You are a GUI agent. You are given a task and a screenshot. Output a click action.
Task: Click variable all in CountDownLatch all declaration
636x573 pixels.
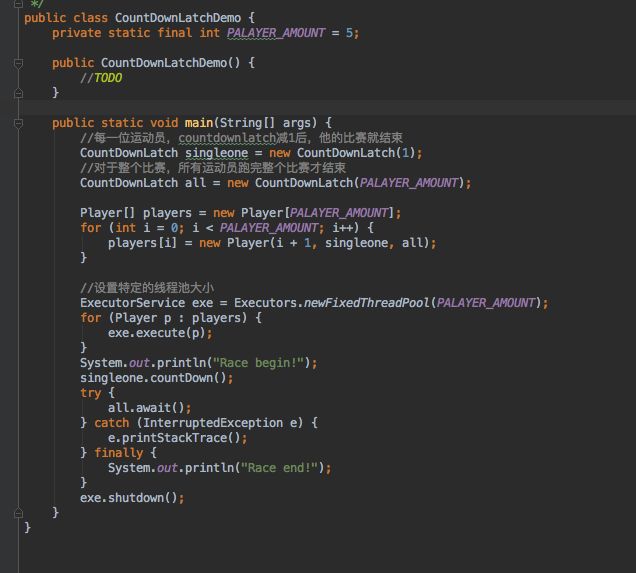pyautogui.click(x=196, y=183)
